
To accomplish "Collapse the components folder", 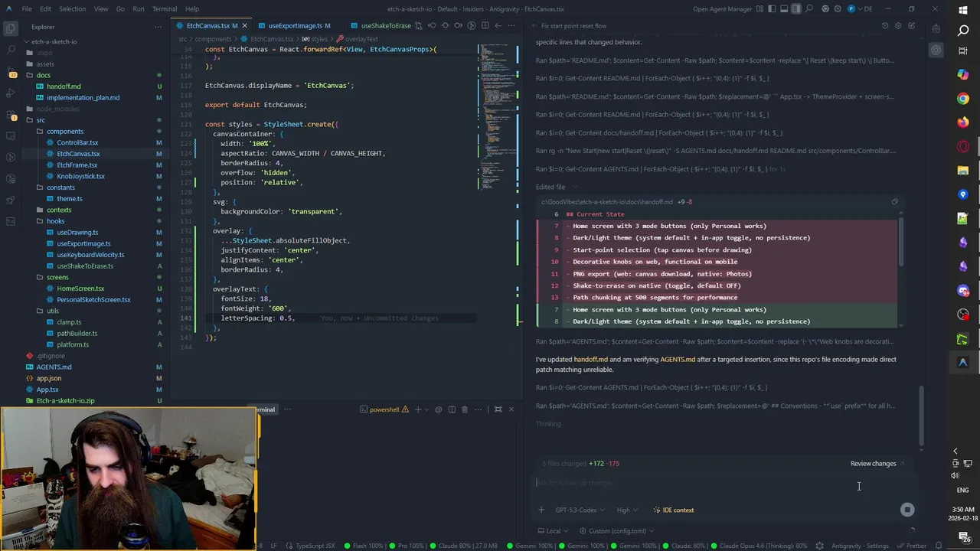I will 65,132.
